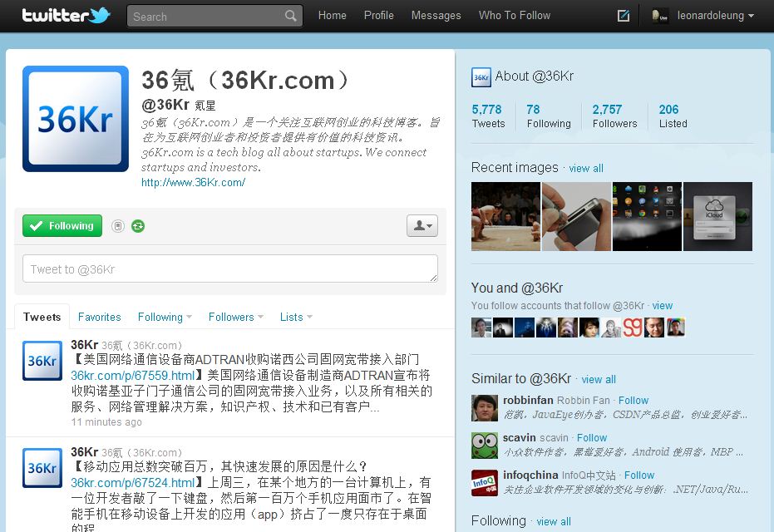Image resolution: width=774 pixels, height=532 pixels.
Task: Click the infoqchina InfoQ logo avatar
Action: coord(484,483)
